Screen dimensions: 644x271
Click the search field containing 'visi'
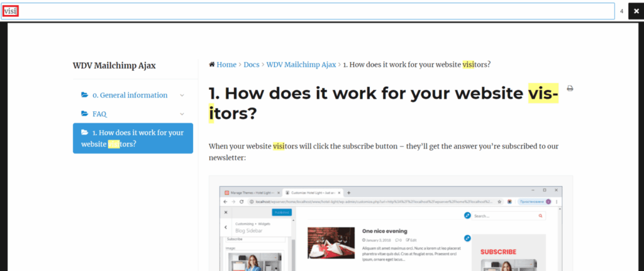point(308,11)
